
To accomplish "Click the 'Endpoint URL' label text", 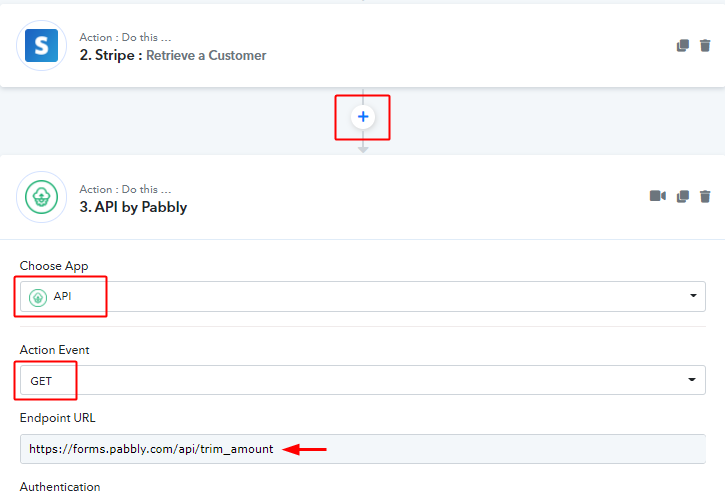I will [x=57, y=418].
